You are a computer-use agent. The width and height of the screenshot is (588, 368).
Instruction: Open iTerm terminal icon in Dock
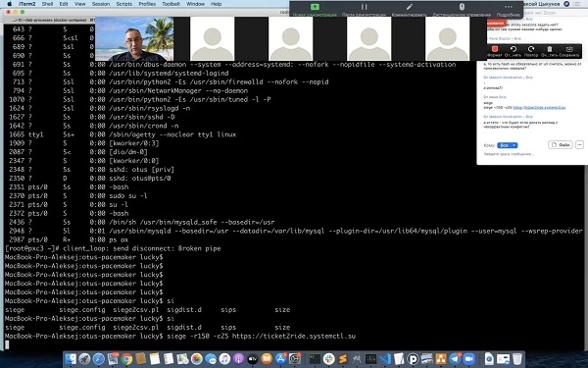315,358
